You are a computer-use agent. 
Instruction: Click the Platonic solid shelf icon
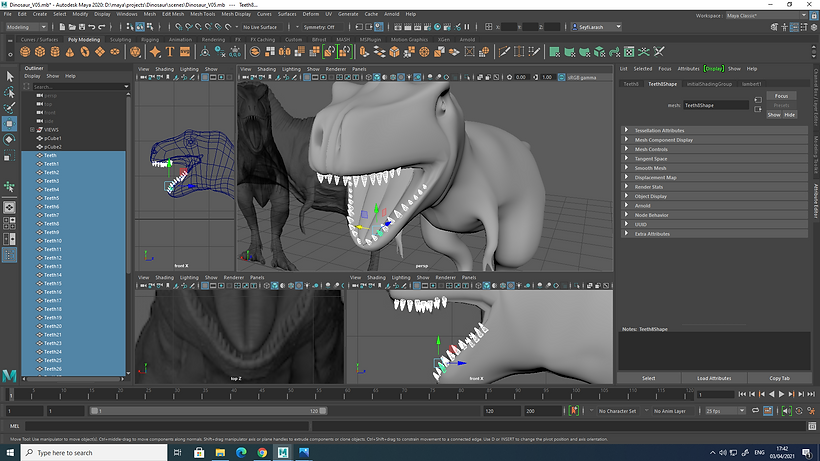coord(135,52)
